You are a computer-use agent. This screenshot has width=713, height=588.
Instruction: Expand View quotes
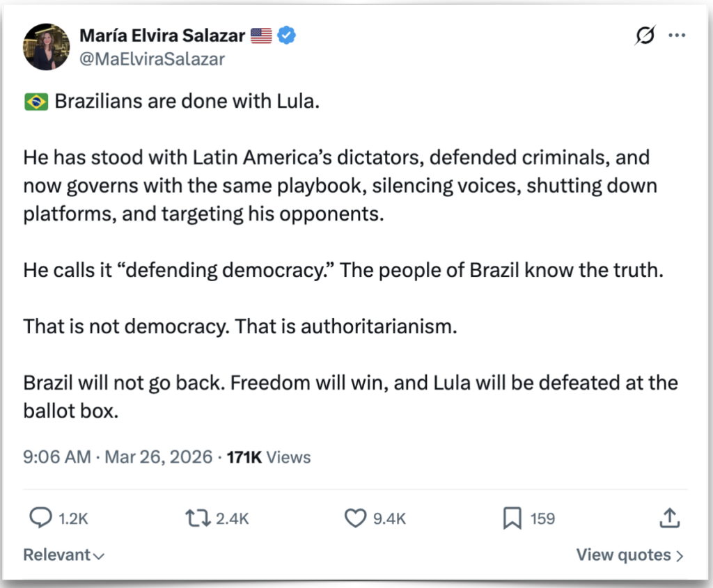tap(629, 555)
